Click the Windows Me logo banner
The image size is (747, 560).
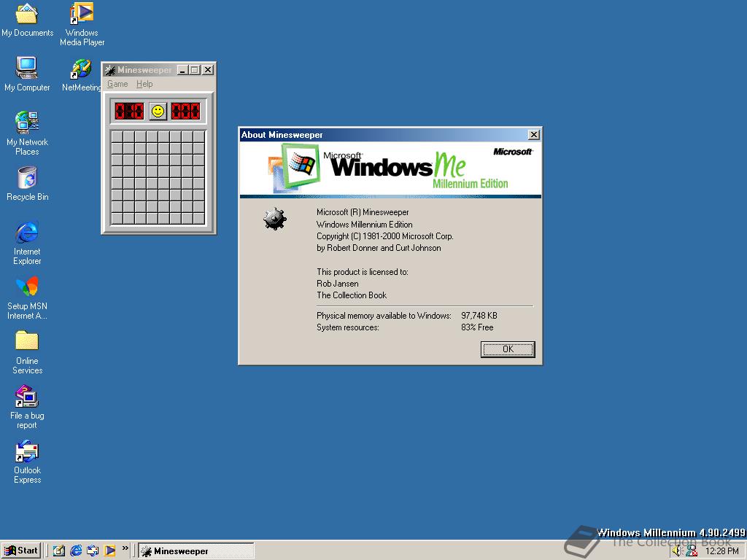[390, 169]
